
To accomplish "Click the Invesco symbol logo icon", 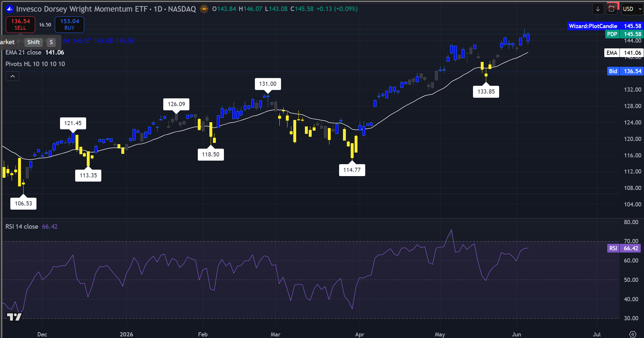I will 10,9.
